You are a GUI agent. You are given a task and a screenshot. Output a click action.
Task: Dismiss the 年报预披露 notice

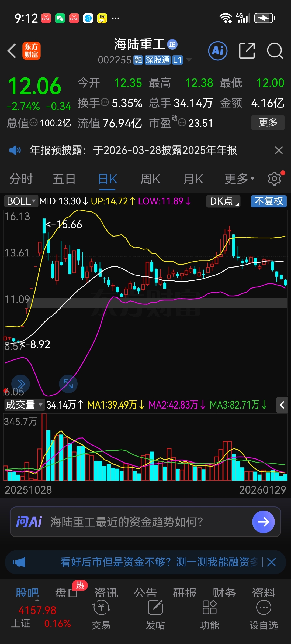[x=279, y=150]
